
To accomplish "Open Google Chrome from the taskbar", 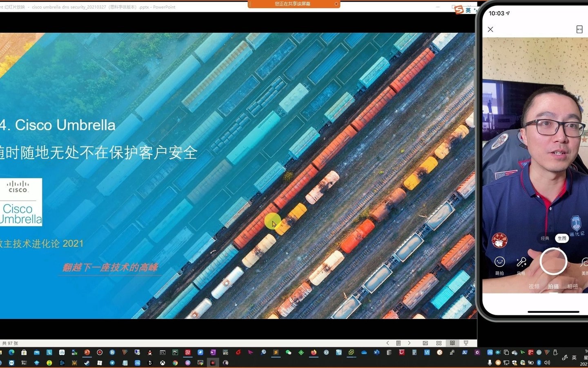I will [175, 363].
